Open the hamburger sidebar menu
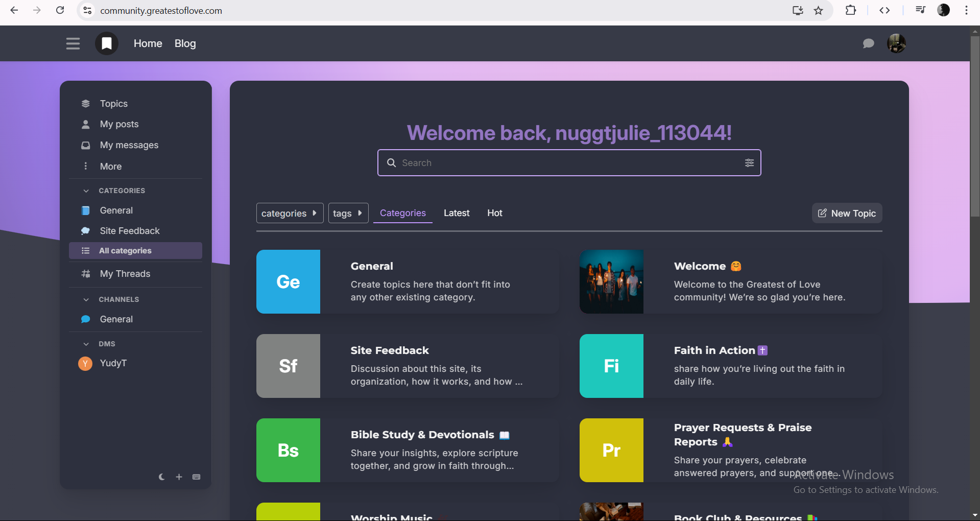Screen dimensions: 980x521 click(73, 43)
